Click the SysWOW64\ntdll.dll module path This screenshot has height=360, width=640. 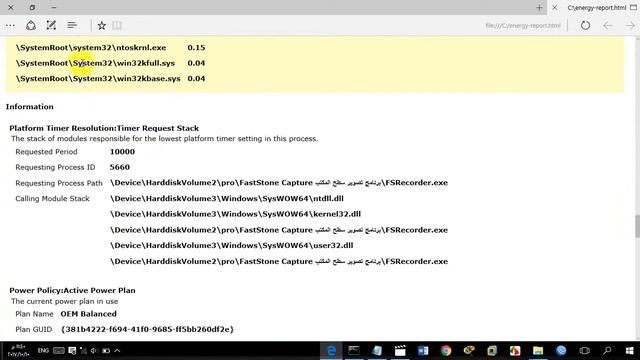227,199
